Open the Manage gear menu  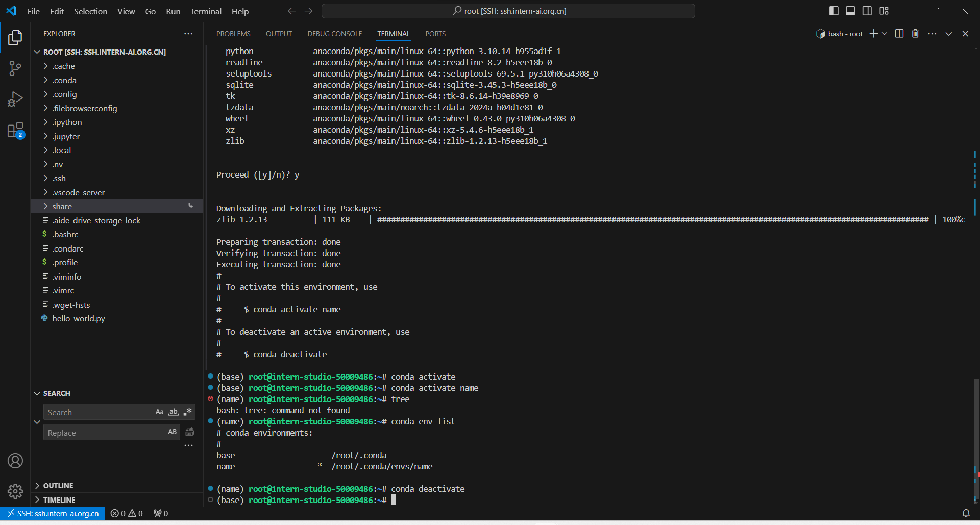tap(15, 491)
